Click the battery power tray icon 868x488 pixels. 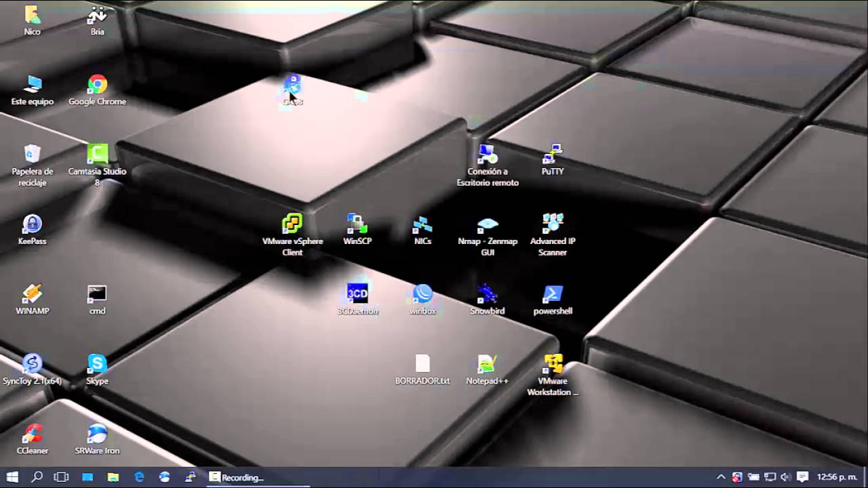click(753, 477)
